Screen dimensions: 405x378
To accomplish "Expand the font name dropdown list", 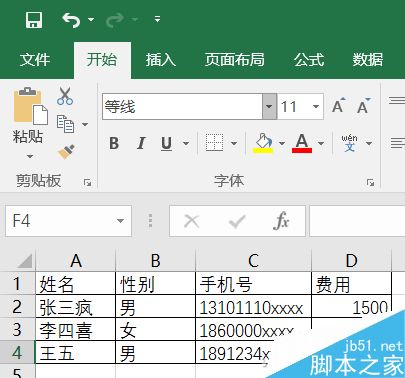I will coord(269,107).
